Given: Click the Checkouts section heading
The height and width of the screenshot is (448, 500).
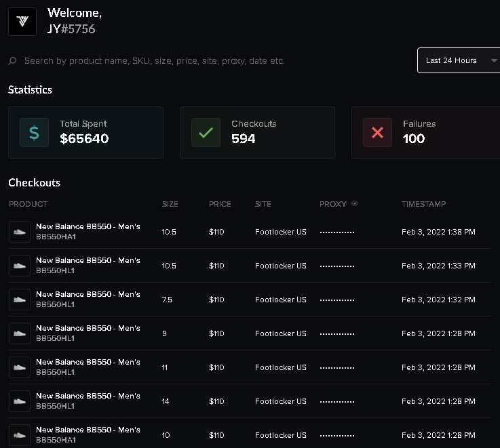Looking at the screenshot, I should point(34,182).
